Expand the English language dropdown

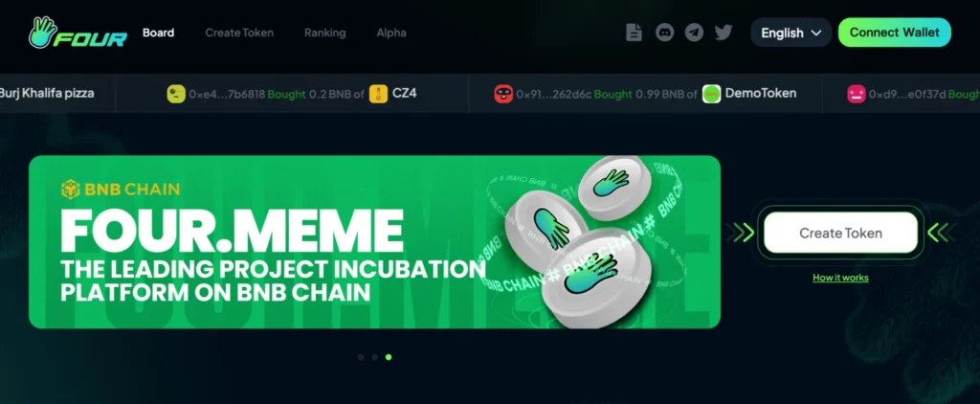(x=791, y=33)
